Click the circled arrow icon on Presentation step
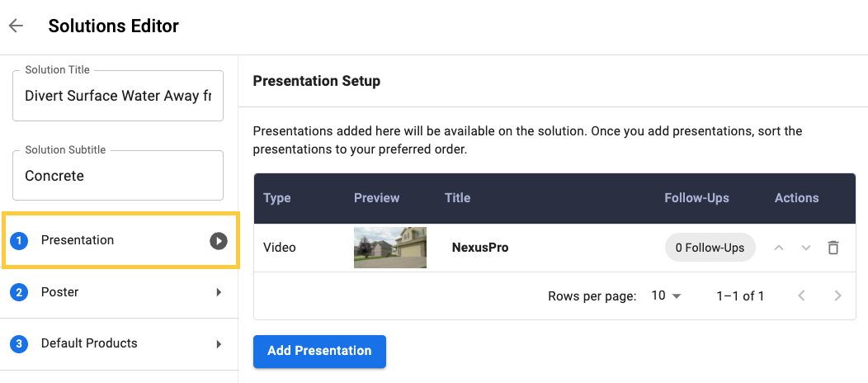 pyautogui.click(x=219, y=241)
